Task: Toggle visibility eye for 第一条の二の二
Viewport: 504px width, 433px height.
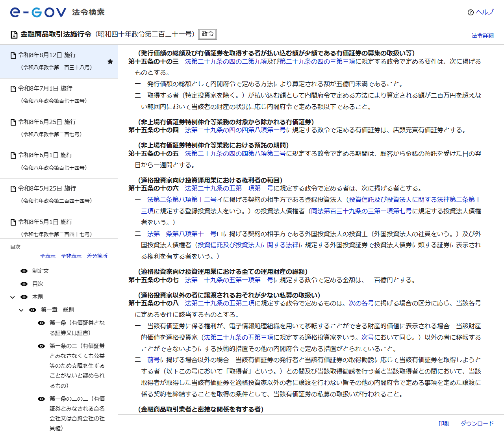Action: [x=41, y=399]
